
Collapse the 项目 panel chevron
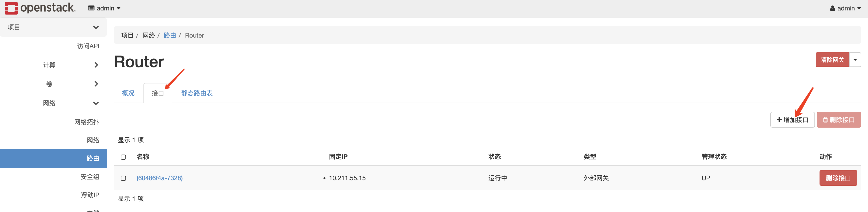point(96,27)
